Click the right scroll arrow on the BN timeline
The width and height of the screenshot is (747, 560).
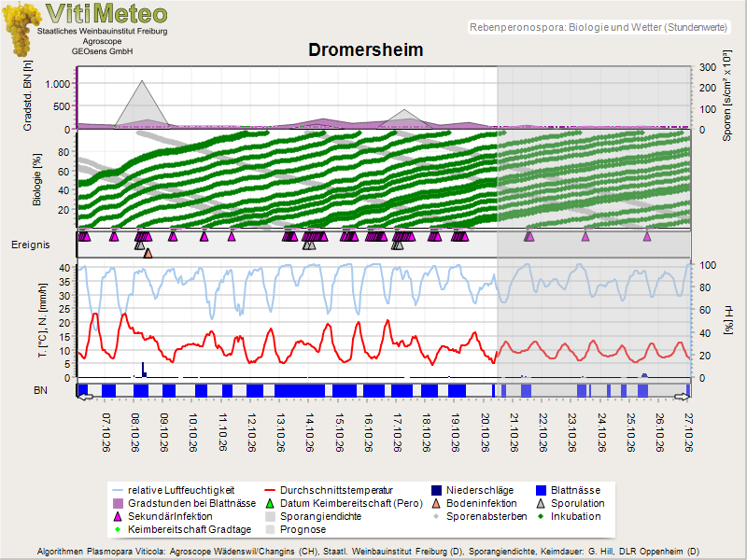[682, 397]
